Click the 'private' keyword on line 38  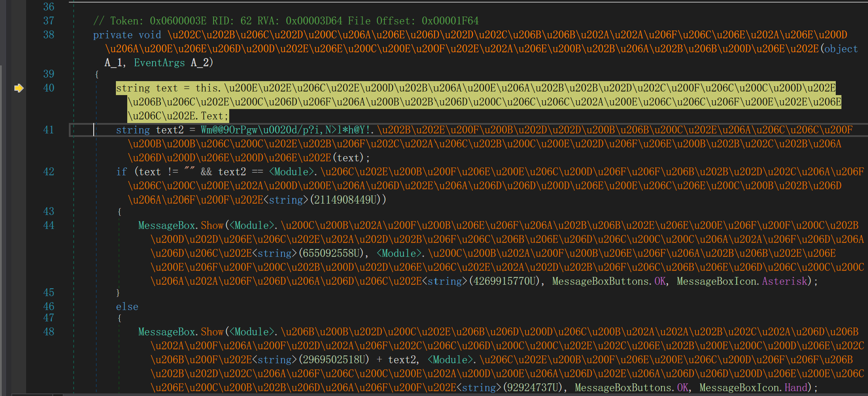tap(113, 35)
